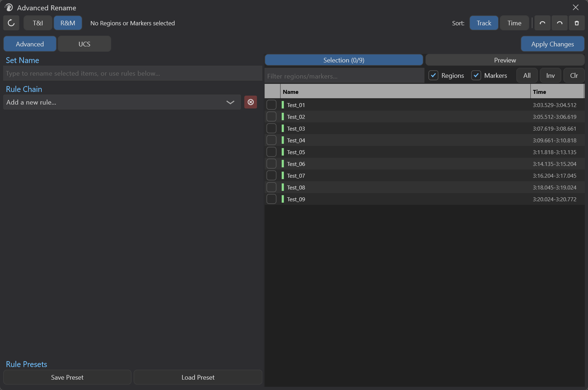Check the box for Test_04
This screenshot has width=588, height=390.
(x=272, y=140)
